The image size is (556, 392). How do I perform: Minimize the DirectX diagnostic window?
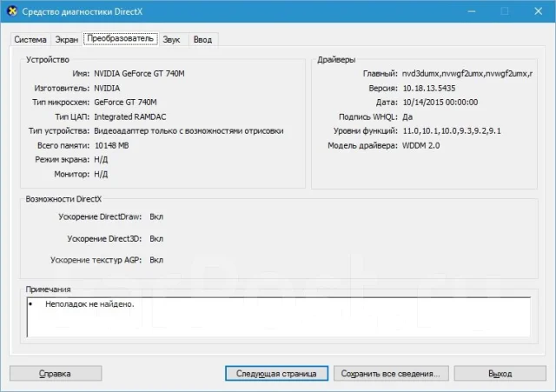[x=472, y=11]
